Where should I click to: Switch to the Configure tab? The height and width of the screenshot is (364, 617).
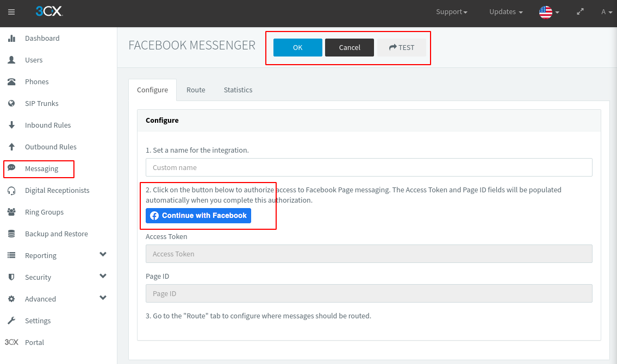pyautogui.click(x=152, y=90)
